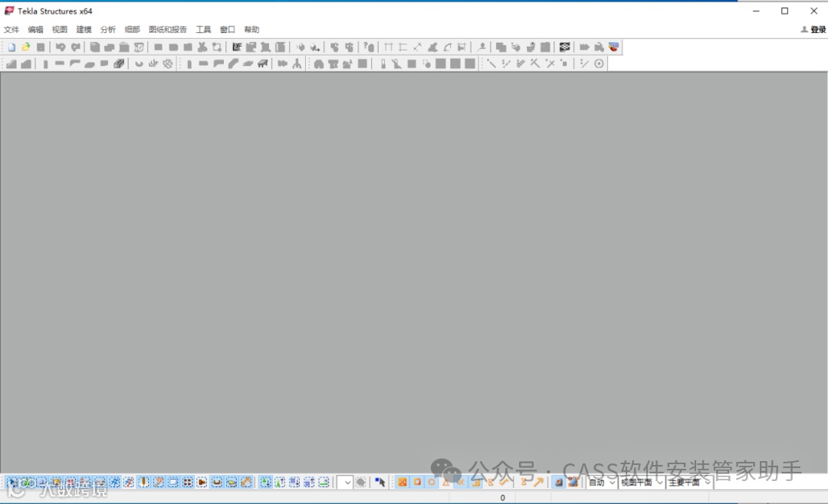The image size is (828, 504).
Task: Open the small selection filter dropdown
Action: coord(345,483)
